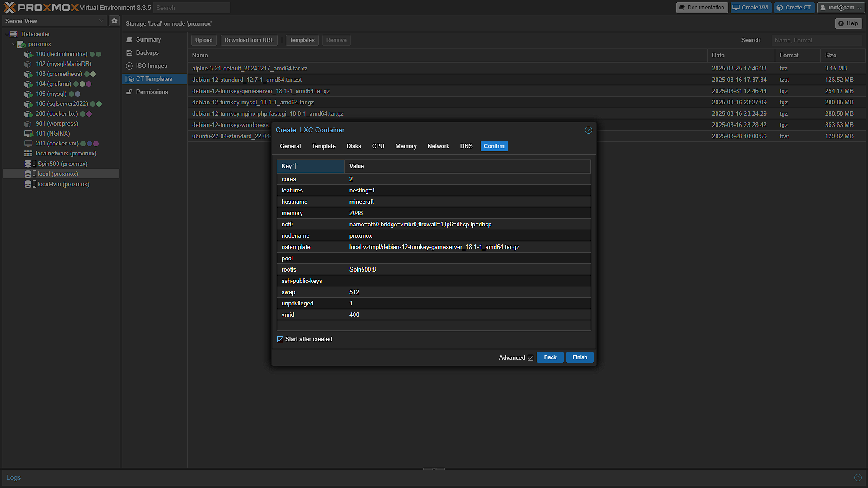868x488 pixels.
Task: Select the Datacenter icon in tree
Action: [x=14, y=34]
